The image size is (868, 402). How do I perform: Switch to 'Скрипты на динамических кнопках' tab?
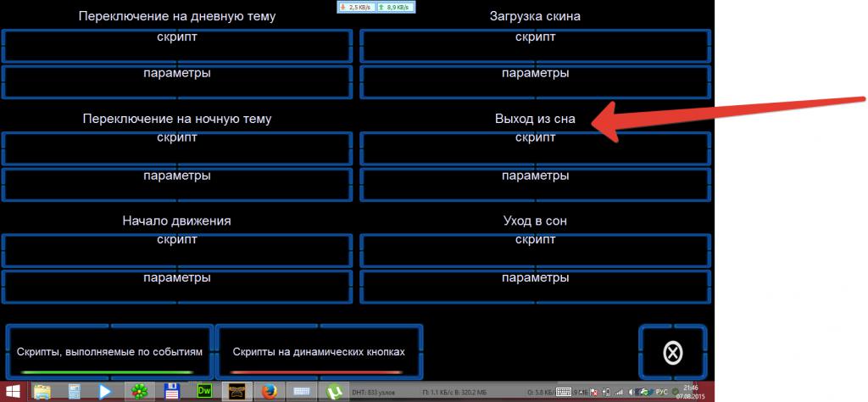319,351
